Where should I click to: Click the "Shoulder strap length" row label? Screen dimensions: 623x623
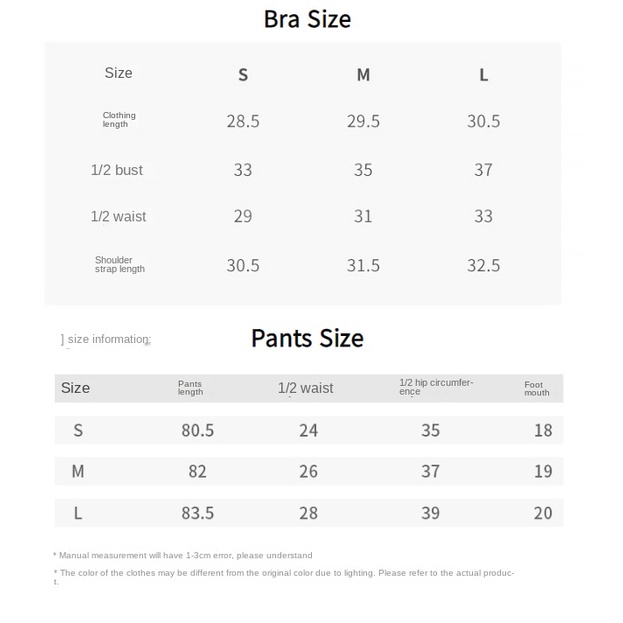click(x=119, y=265)
